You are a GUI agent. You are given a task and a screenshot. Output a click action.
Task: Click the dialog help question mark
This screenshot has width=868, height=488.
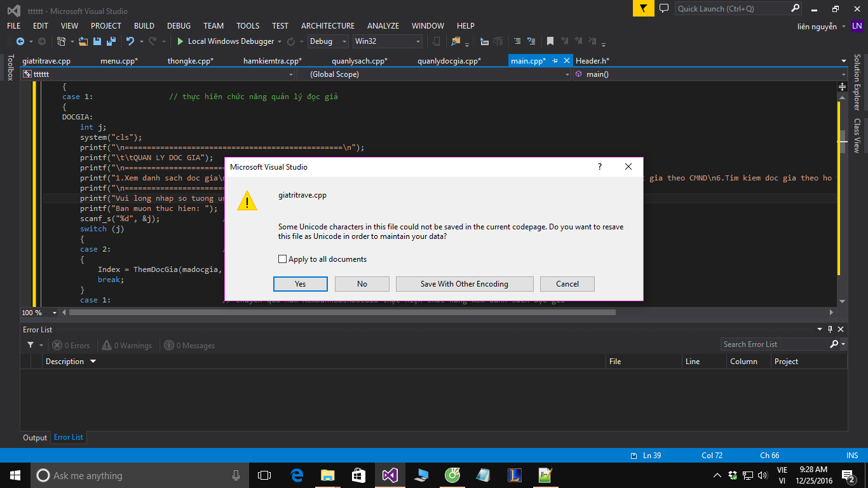pos(599,166)
